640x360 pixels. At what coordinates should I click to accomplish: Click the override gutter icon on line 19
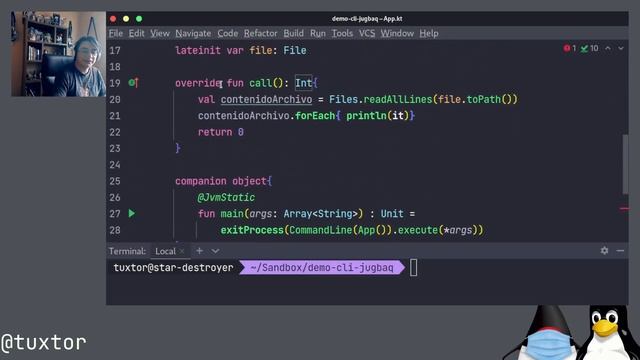coord(133,83)
